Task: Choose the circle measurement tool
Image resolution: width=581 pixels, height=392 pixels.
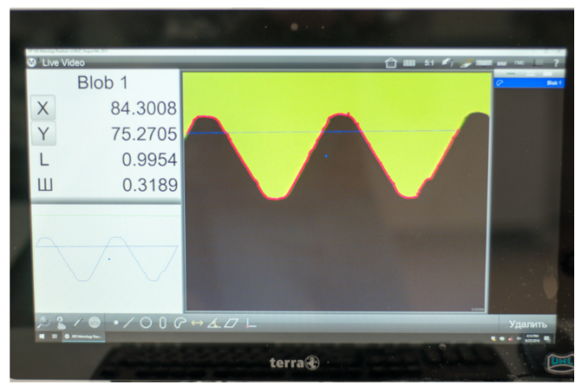Action: click(x=146, y=323)
